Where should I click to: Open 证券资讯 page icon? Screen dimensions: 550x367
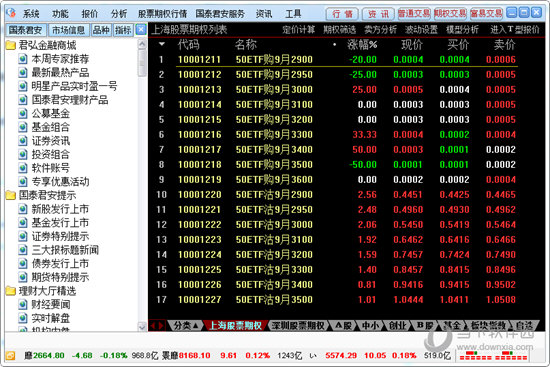pyautogui.click(x=23, y=141)
